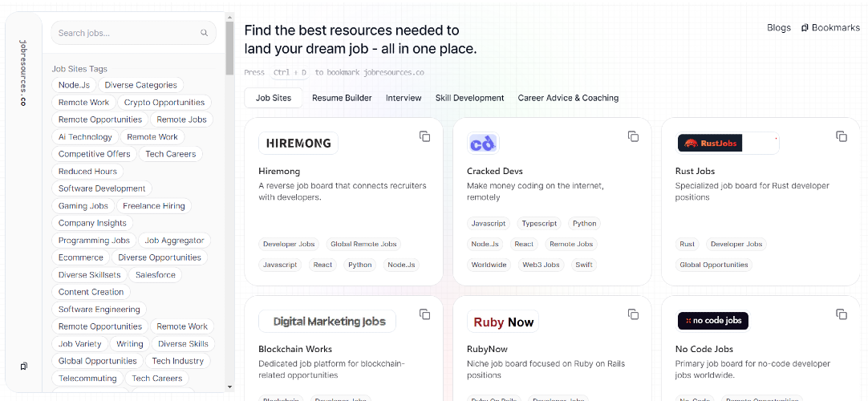Click the Diverse Skillsets tag
The height and width of the screenshot is (401, 868).
(89, 275)
